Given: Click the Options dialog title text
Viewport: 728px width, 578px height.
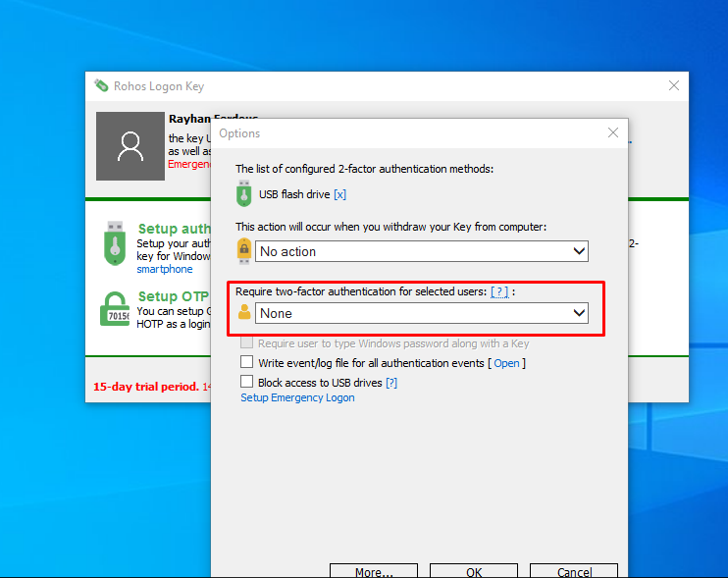Looking at the screenshot, I should click(239, 133).
